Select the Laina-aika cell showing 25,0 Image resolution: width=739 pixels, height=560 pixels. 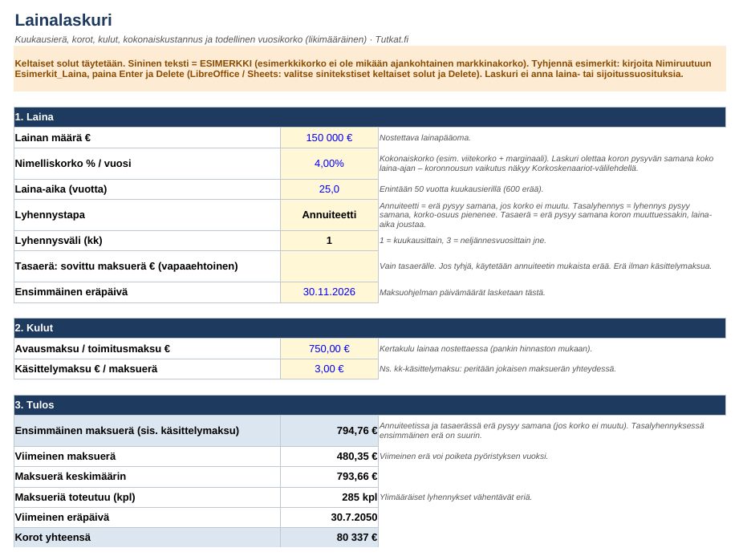[x=329, y=189]
